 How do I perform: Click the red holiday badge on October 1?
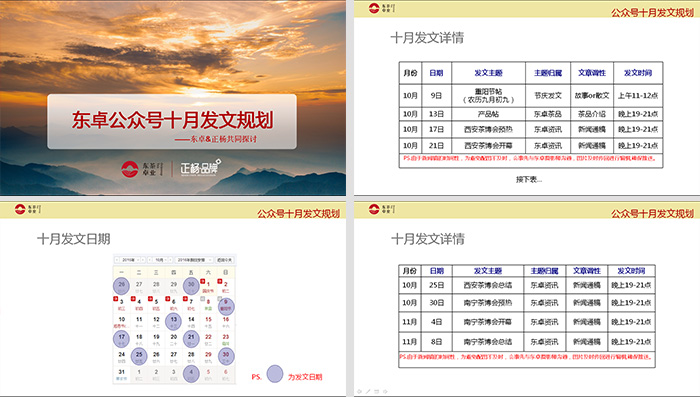pos(203,281)
